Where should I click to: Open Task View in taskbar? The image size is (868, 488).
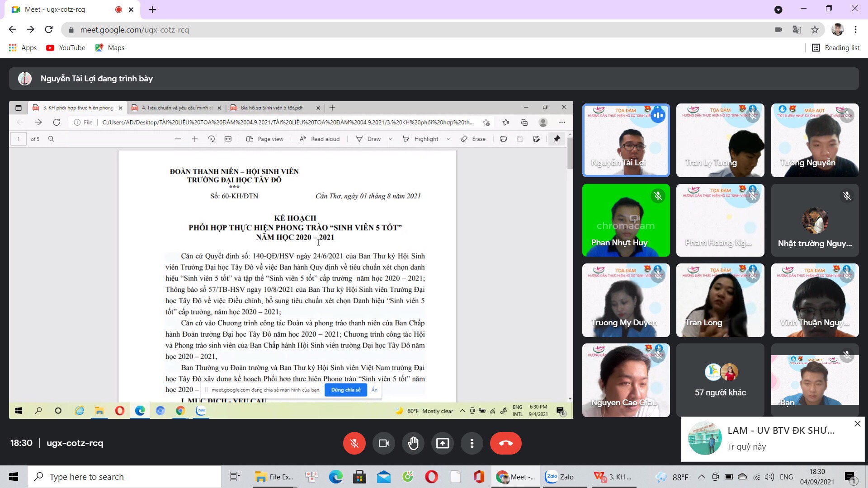pos(235,477)
